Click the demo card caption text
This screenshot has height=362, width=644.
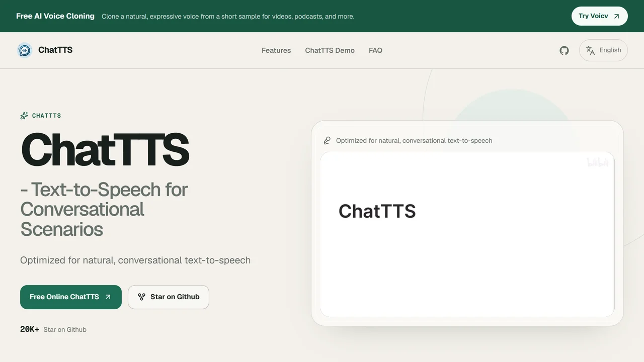coord(414,141)
